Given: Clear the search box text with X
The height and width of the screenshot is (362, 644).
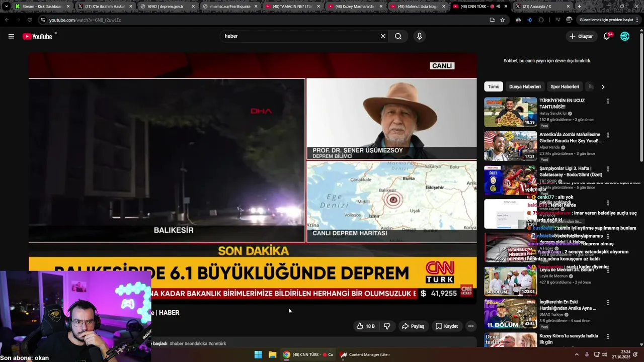Looking at the screenshot, I should pos(383,36).
